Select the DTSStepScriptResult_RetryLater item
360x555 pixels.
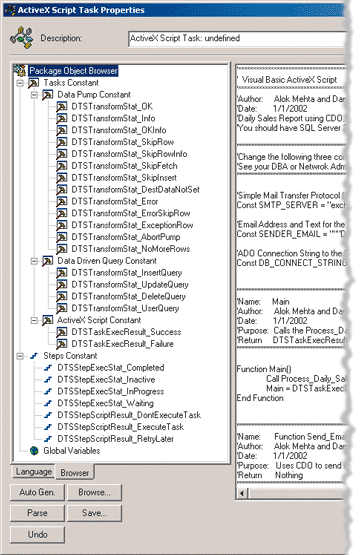115,439
